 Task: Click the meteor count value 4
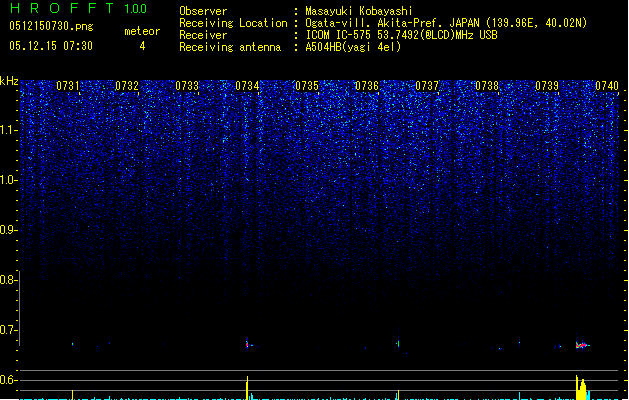142,46
